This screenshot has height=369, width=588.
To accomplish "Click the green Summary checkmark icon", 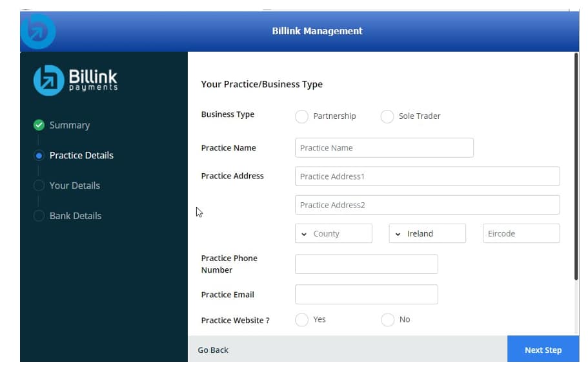I will click(39, 125).
